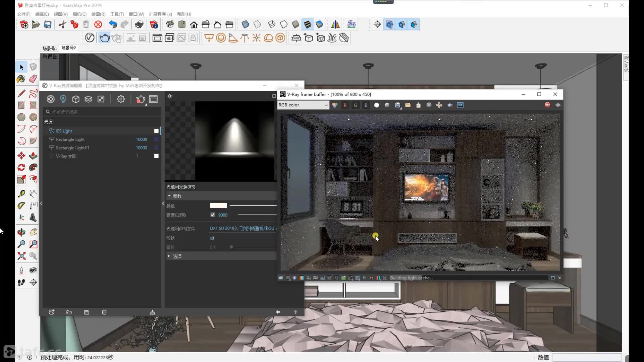The height and width of the screenshot is (362, 644).
Task: Click the track mouse icon in frame buffer
Action: (x=439, y=105)
